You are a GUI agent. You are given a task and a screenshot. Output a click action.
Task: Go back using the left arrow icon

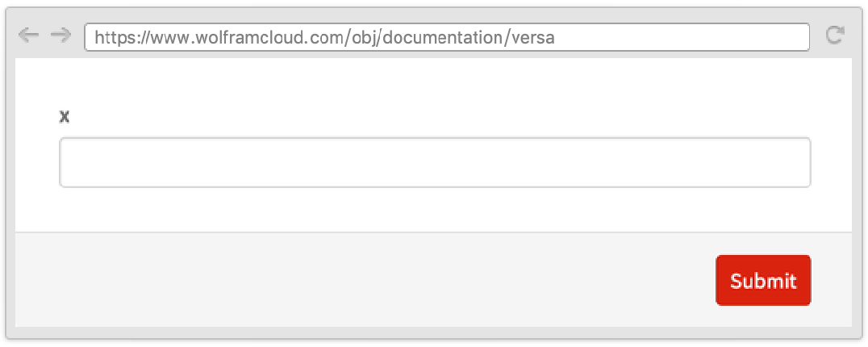(x=28, y=36)
